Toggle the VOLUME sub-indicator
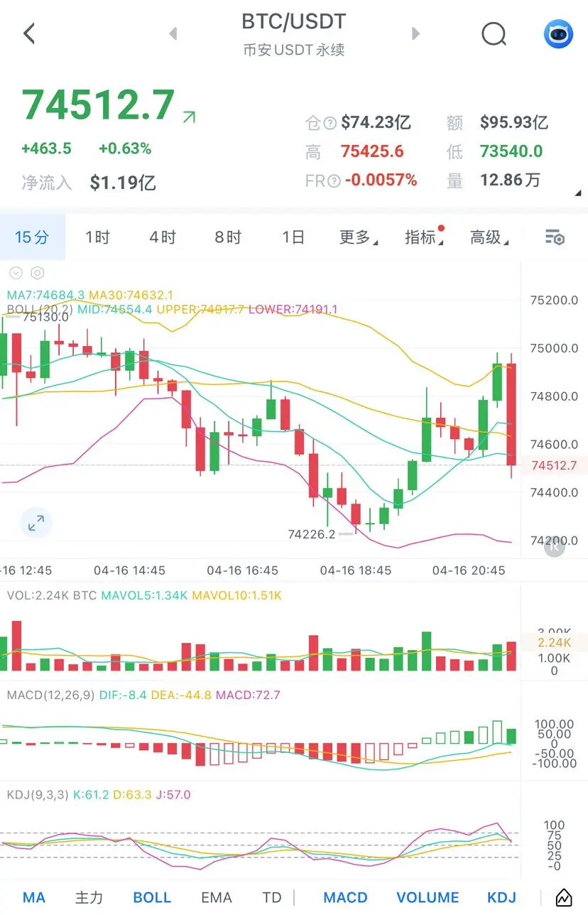588x915 pixels. coord(428,897)
